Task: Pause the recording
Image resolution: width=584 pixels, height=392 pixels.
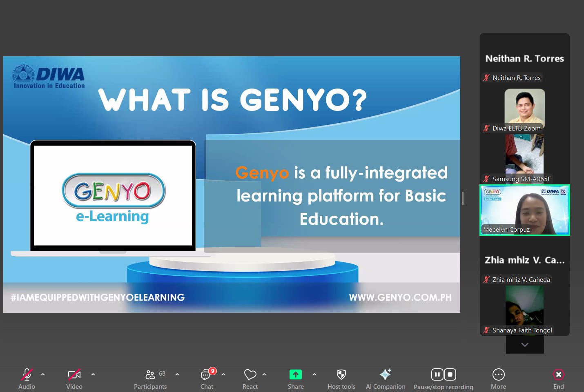Action: pyautogui.click(x=437, y=374)
